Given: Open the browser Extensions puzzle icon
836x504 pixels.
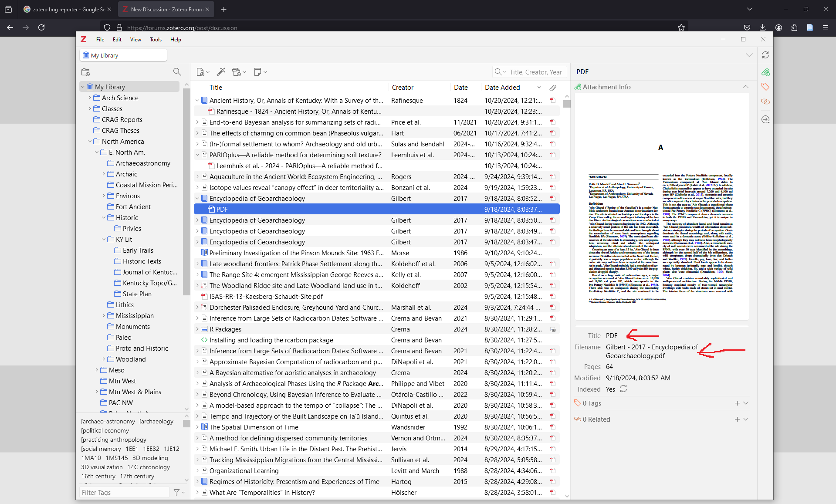Looking at the screenshot, I should tap(794, 27).
